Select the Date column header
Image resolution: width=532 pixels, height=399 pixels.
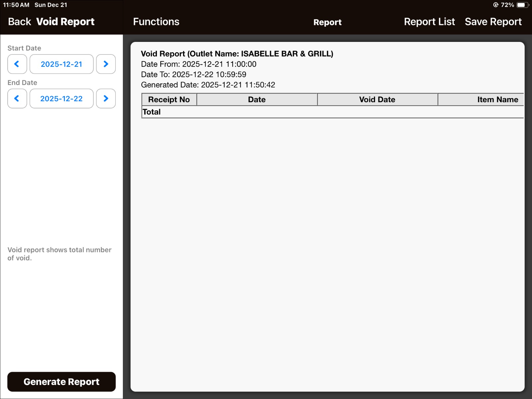(x=257, y=99)
